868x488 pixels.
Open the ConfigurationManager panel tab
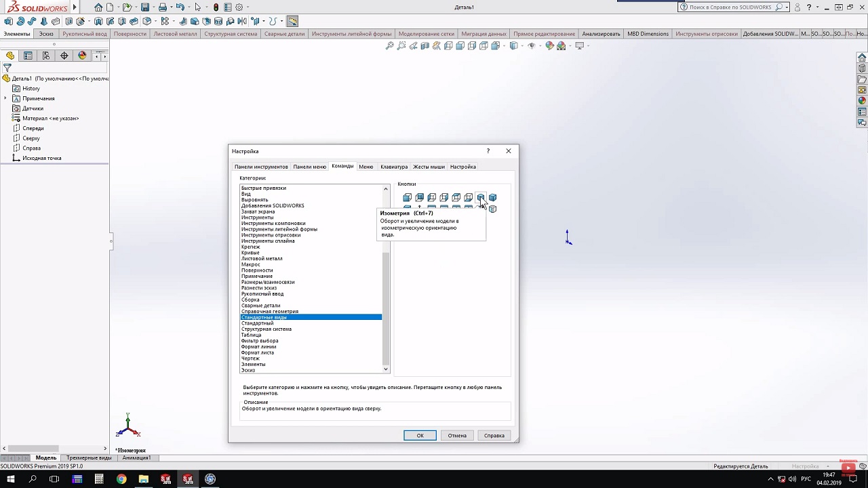pos(46,56)
